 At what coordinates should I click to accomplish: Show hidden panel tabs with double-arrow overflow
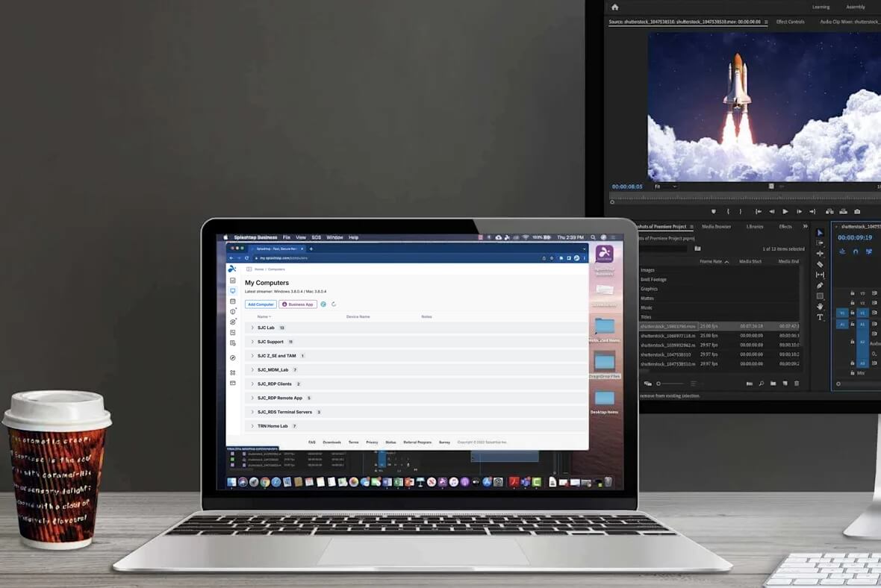click(805, 226)
